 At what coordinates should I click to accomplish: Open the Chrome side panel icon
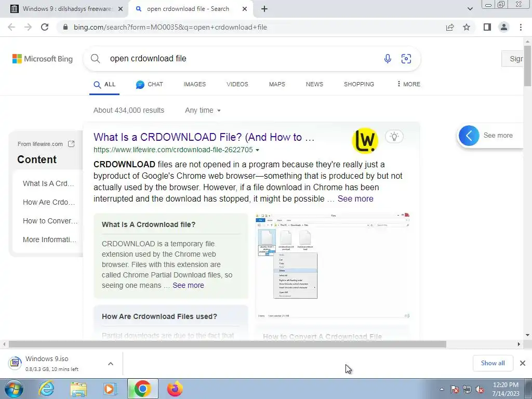tap(487, 27)
